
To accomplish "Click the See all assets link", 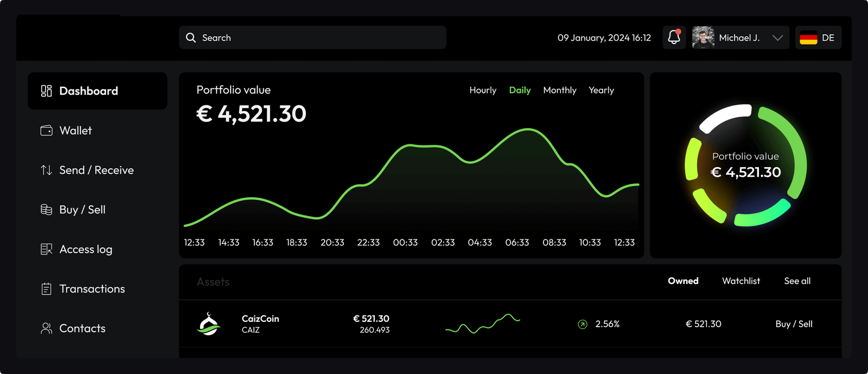I will pos(797,281).
